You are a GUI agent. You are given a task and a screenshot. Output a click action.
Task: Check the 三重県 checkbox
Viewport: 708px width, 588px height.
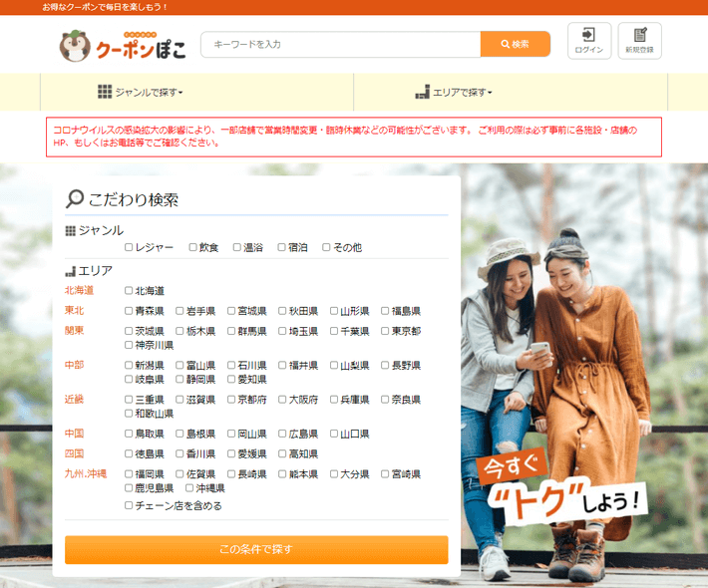pyautogui.click(x=129, y=400)
